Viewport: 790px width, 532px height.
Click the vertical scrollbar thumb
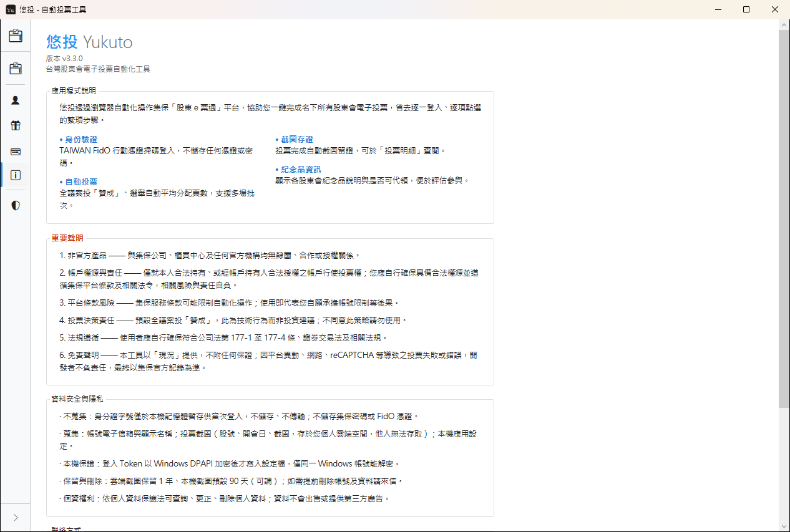point(784,218)
